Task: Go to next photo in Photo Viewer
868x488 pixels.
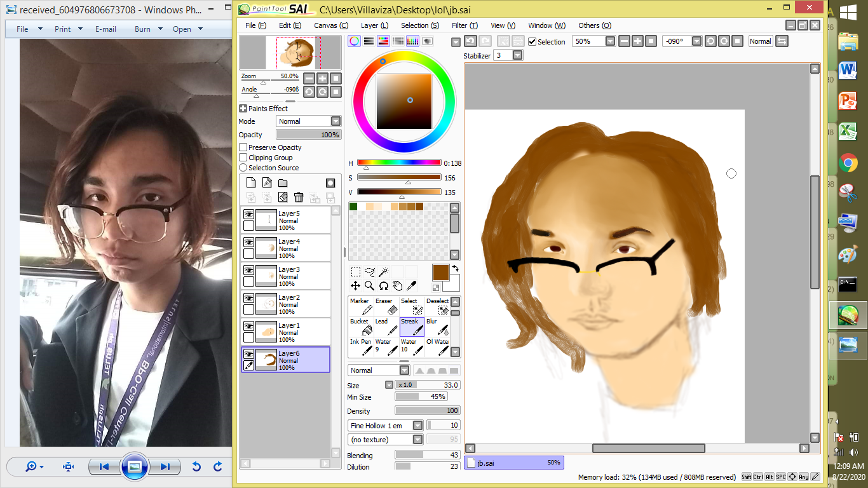Action: click(165, 467)
